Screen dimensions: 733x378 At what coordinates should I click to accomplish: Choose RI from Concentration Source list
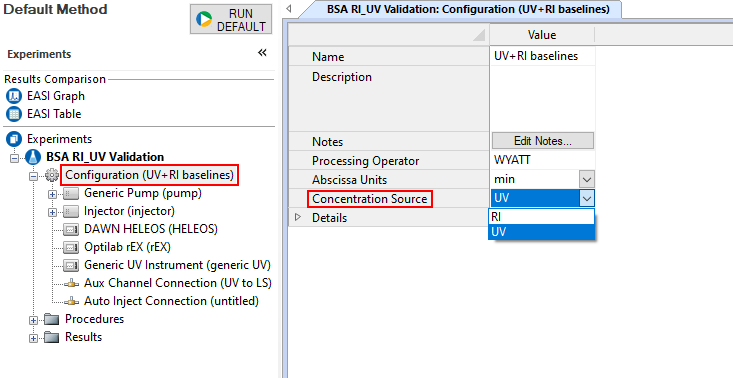[x=541, y=217]
